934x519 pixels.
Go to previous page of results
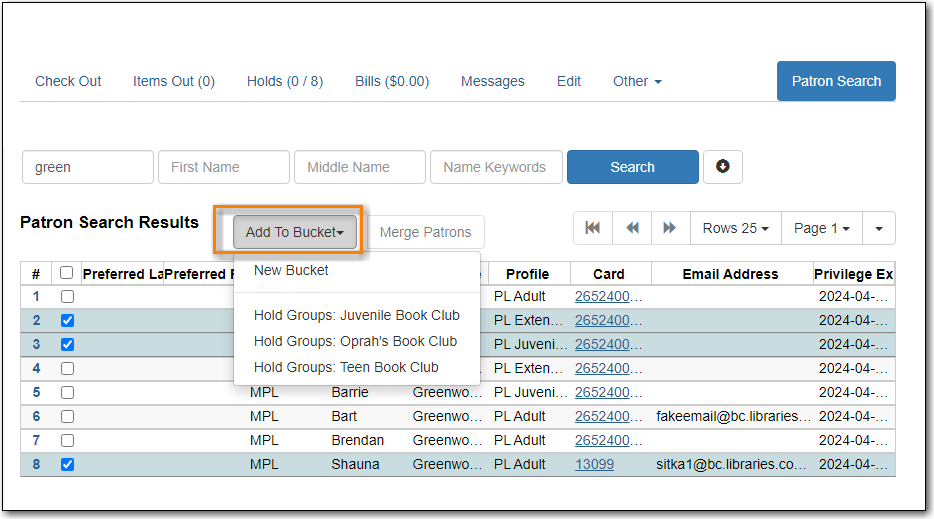coord(632,228)
